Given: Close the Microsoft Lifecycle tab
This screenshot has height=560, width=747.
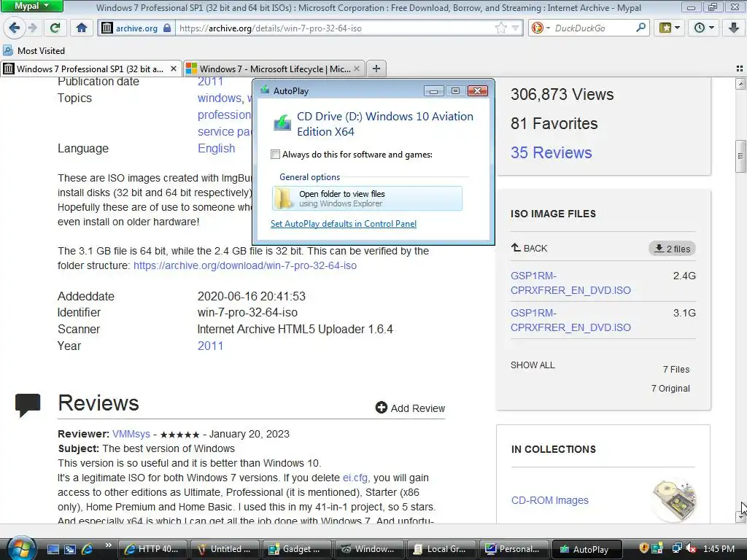Looking at the screenshot, I should 356,69.
